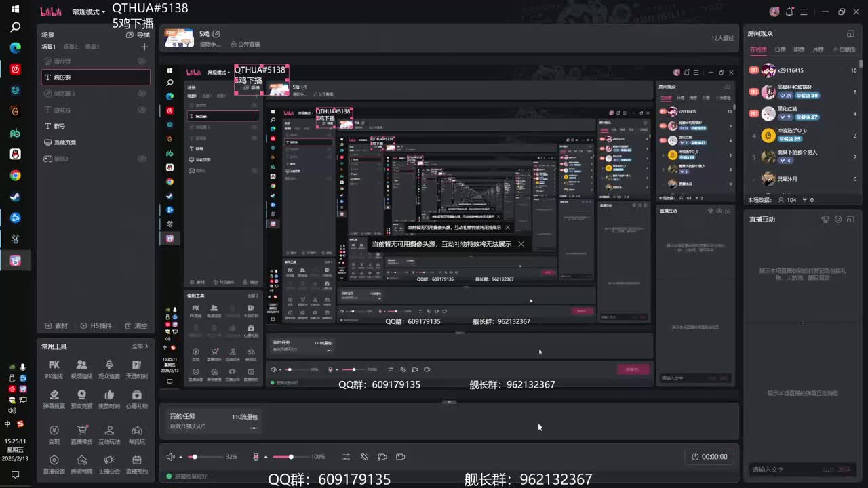The width and height of the screenshot is (868, 488).
Task: Open the notification bell
Action: pos(789,12)
